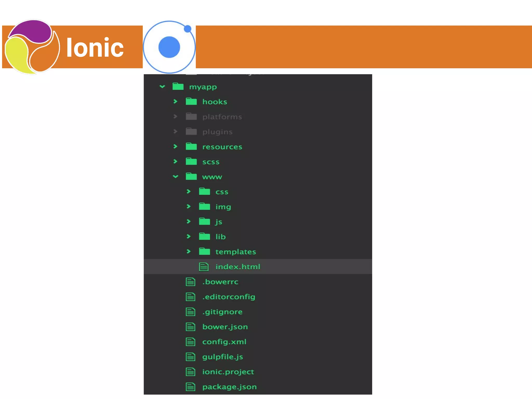The height and width of the screenshot is (399, 532).
Task: Expand the img folder arrow
Action: pyautogui.click(x=189, y=207)
